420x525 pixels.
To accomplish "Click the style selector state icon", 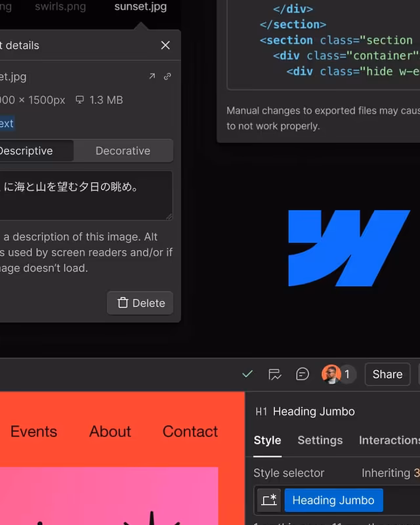I will click(269, 500).
